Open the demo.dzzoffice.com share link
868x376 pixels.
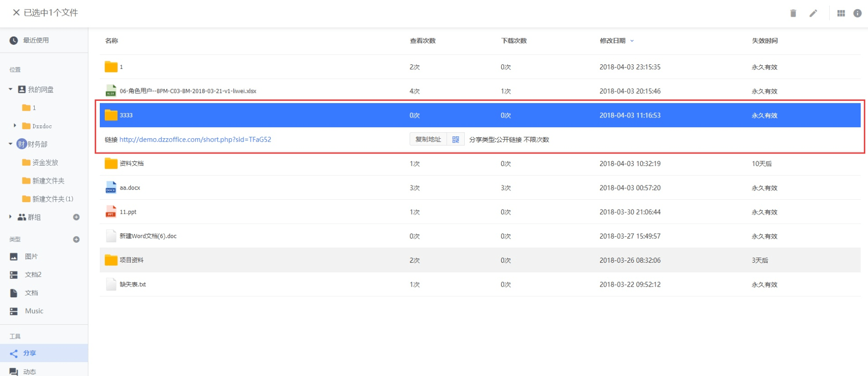[x=195, y=139]
